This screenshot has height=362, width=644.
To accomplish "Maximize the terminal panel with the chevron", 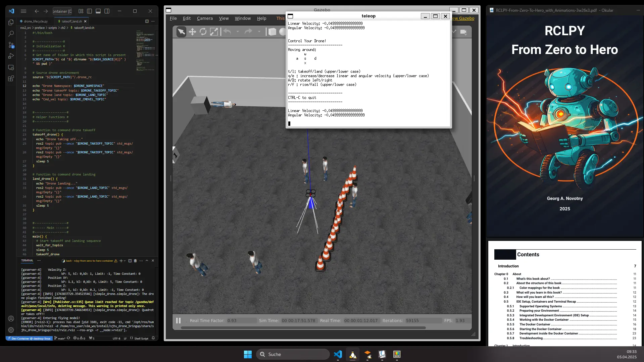I will [147, 261].
